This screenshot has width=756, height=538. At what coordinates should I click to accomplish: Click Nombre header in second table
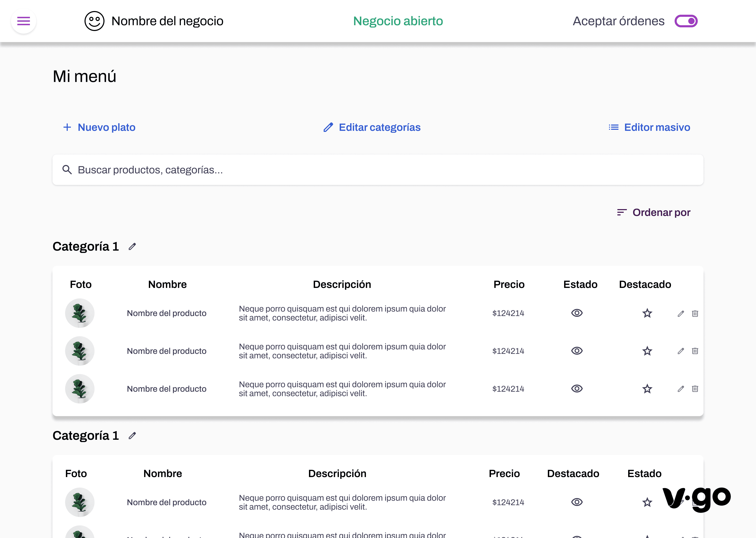pyautogui.click(x=162, y=473)
